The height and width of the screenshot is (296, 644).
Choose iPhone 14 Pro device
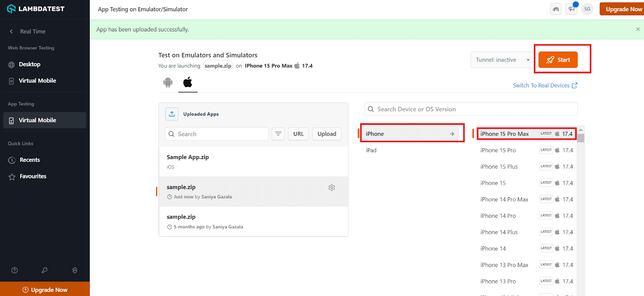click(526, 216)
